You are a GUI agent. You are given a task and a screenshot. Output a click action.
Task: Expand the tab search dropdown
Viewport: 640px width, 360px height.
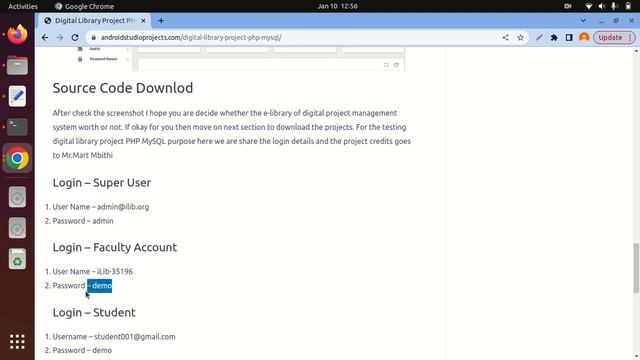(x=583, y=20)
